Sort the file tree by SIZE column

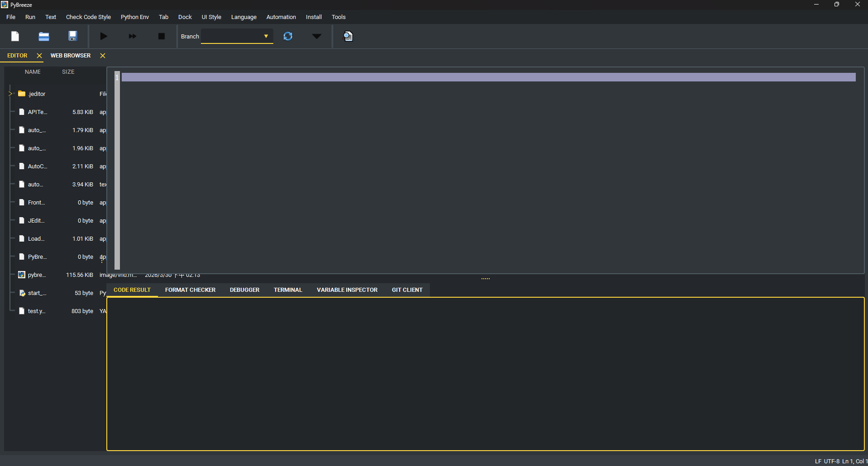pos(68,72)
